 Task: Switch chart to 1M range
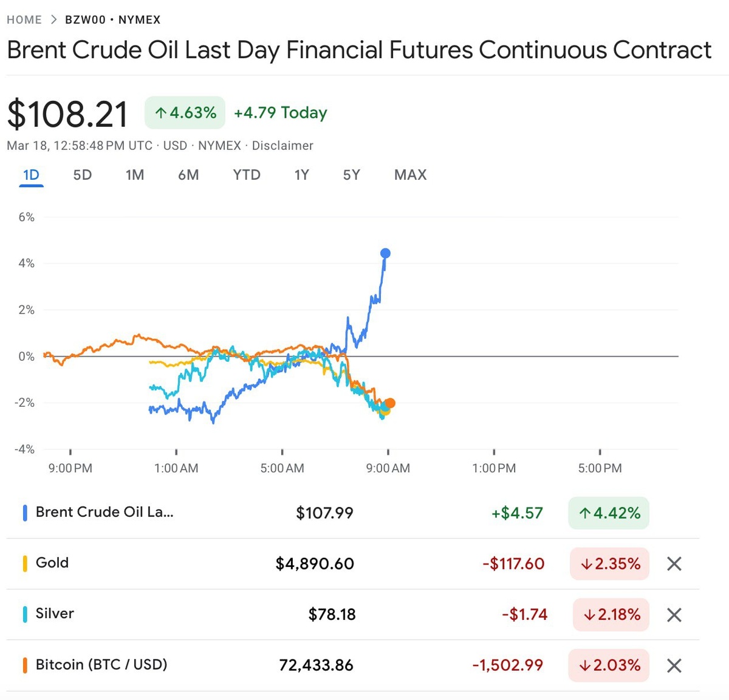coord(135,175)
